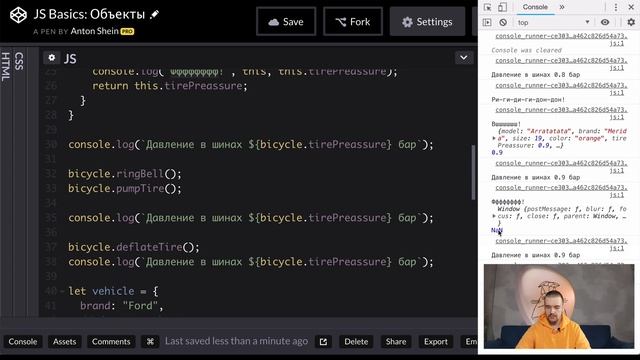Image resolution: width=640 pixels, height=360 pixels.
Task: Open the HTML editor tab
Action: pos(6,67)
